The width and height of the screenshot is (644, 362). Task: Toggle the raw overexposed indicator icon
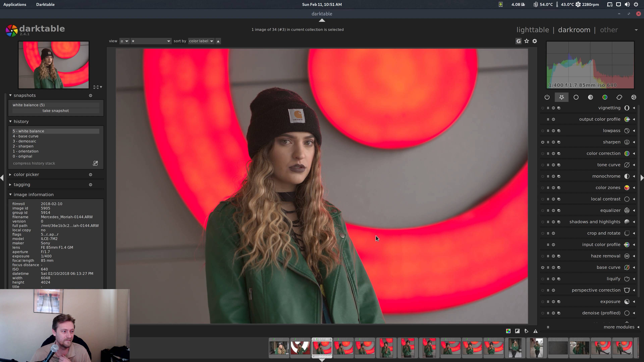click(x=508, y=331)
